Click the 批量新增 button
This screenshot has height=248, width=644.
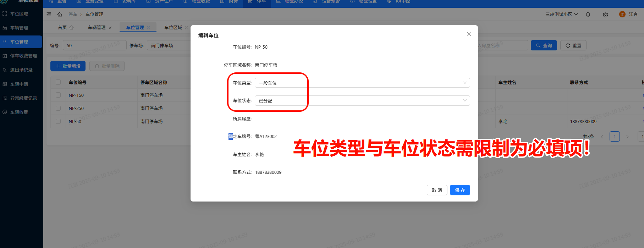pyautogui.click(x=68, y=66)
